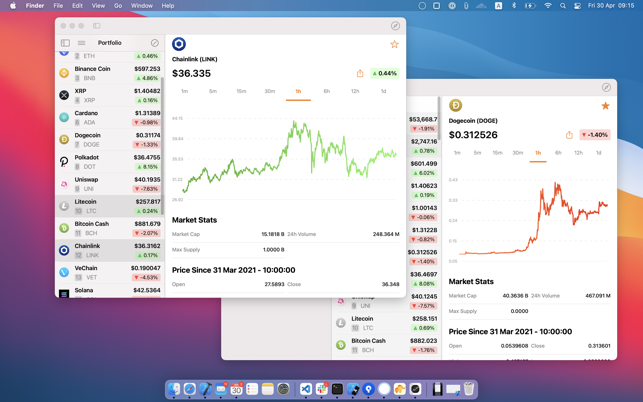
Task: Select Litecoin row in the rear window
Action: [386, 323]
